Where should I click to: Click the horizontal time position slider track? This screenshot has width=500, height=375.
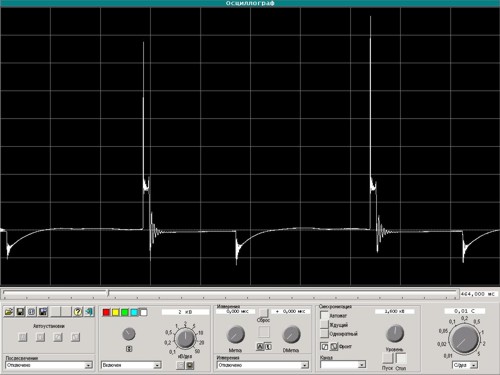pyautogui.click(x=230, y=293)
